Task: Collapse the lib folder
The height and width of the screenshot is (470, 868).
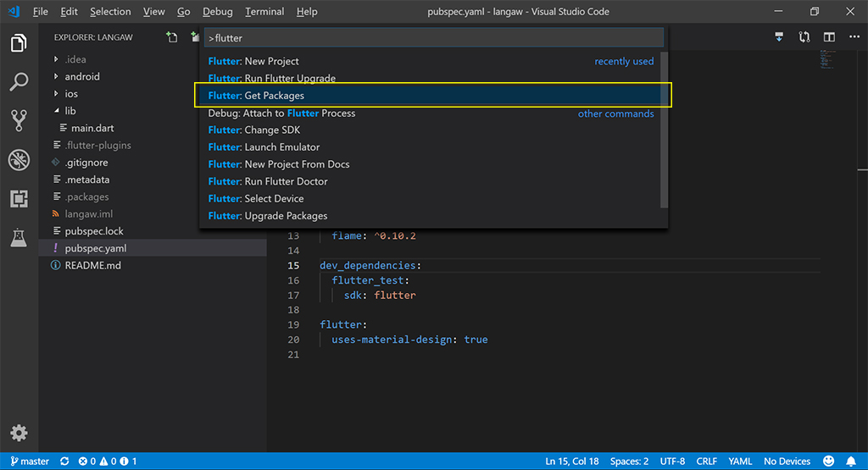Action: click(70, 111)
